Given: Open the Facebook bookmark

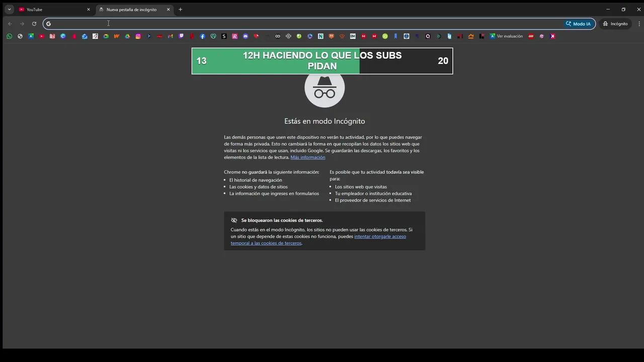Looking at the screenshot, I should [x=202, y=36].
